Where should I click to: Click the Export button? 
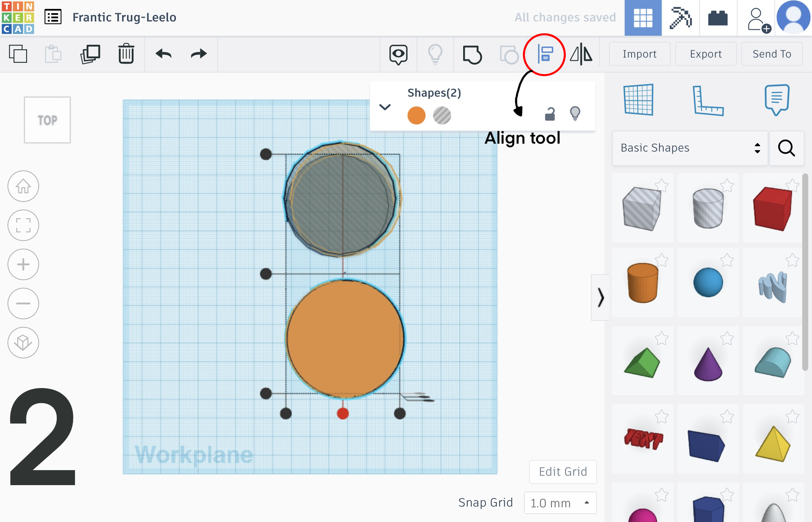pyautogui.click(x=706, y=54)
